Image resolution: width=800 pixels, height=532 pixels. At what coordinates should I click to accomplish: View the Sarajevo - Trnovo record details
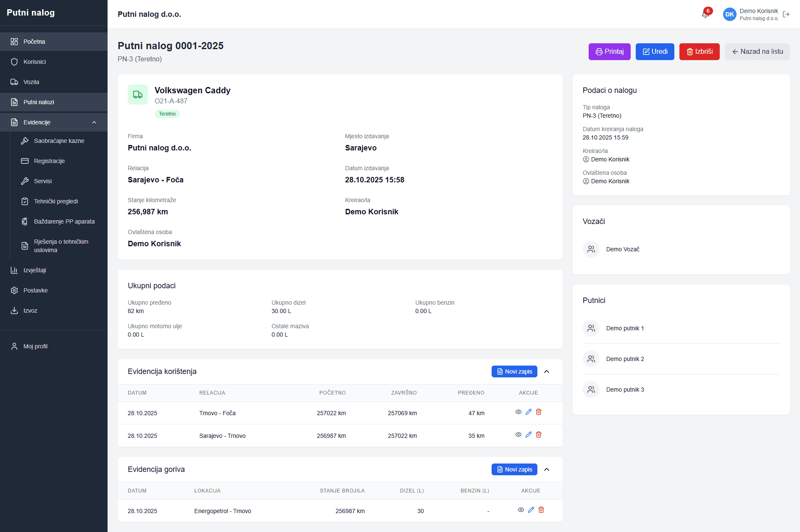518,435
